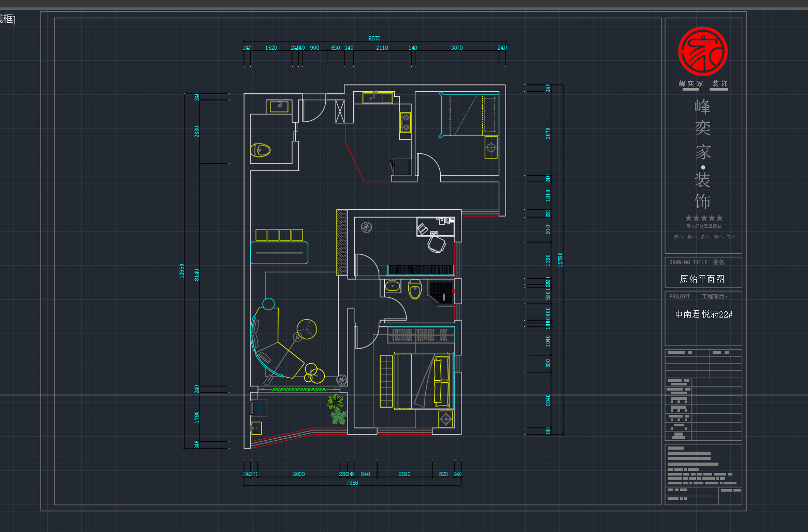Select the 7950 overall dimension at bottom
The height and width of the screenshot is (532, 808).
[352, 483]
